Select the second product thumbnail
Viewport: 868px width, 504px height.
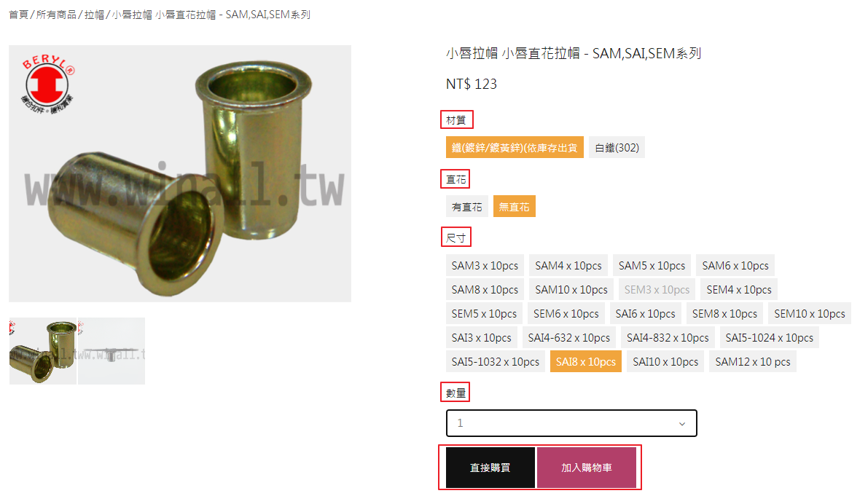pyautogui.click(x=112, y=351)
